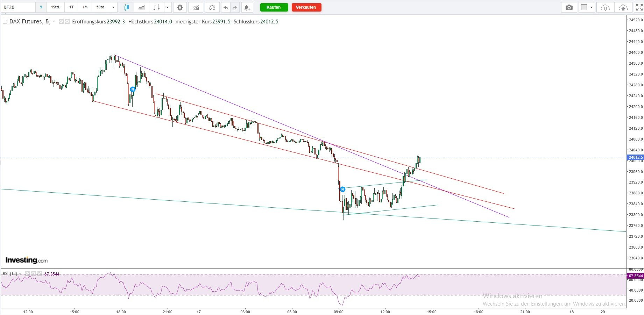The width and height of the screenshot is (644, 315).
Task: Save chart layout to cloud
Action: tap(623, 7)
